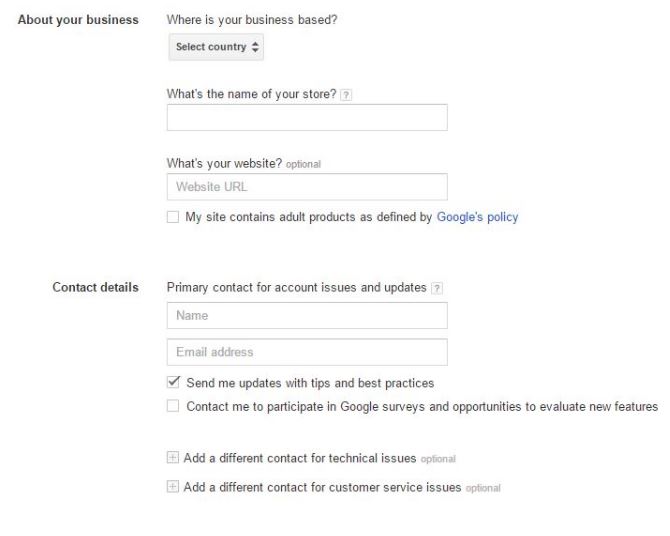Click the help icon beside store name question
The width and height of the screenshot is (670, 536).
(346, 95)
